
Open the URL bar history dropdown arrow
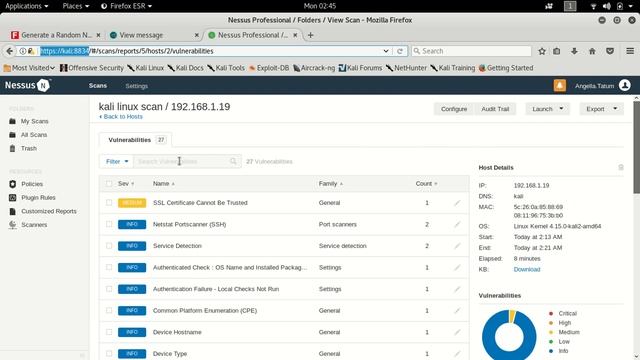pyautogui.click(x=386, y=51)
